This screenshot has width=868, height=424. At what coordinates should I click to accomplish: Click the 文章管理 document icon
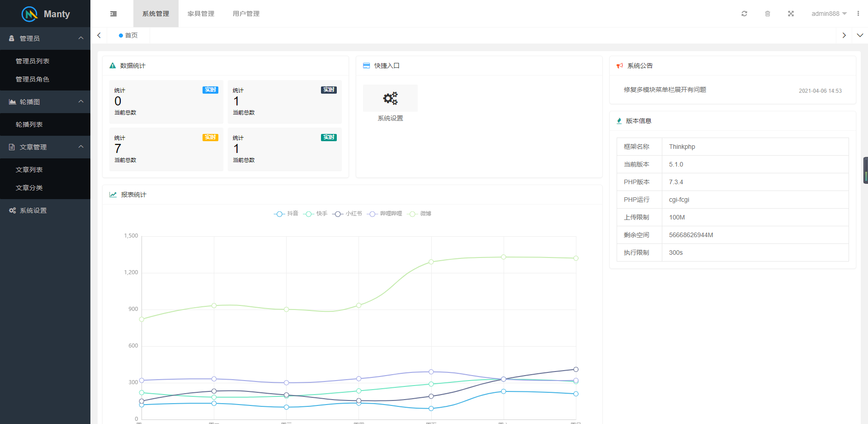tap(12, 147)
